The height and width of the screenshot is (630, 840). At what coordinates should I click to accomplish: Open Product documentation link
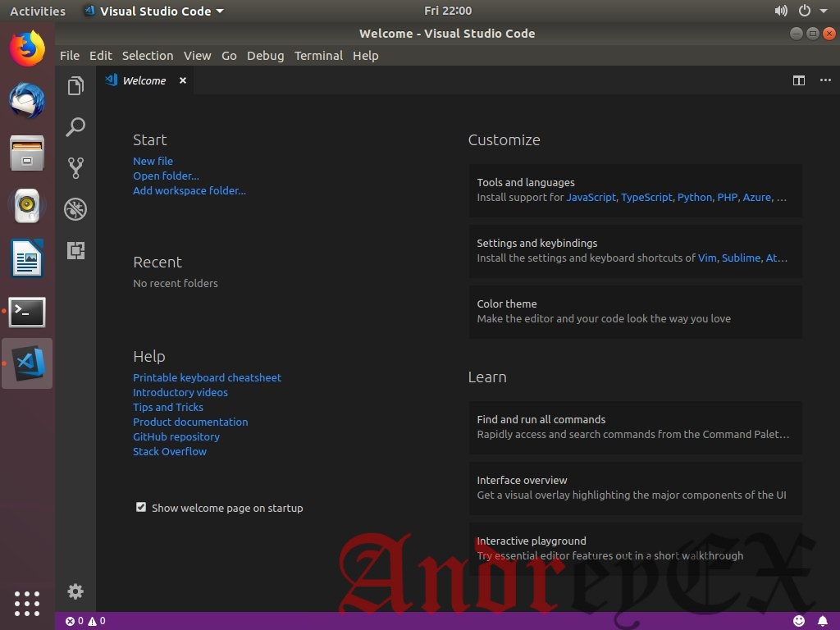[x=190, y=422]
